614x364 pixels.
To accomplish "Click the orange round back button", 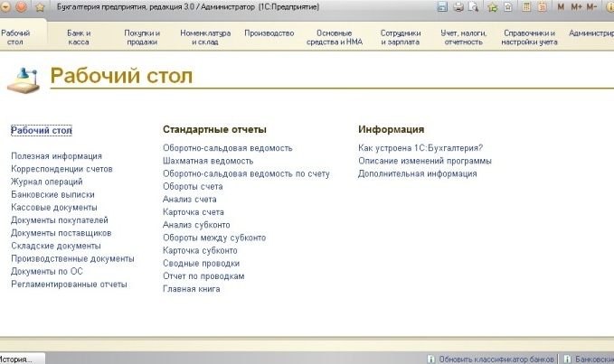I will pos(21,6).
